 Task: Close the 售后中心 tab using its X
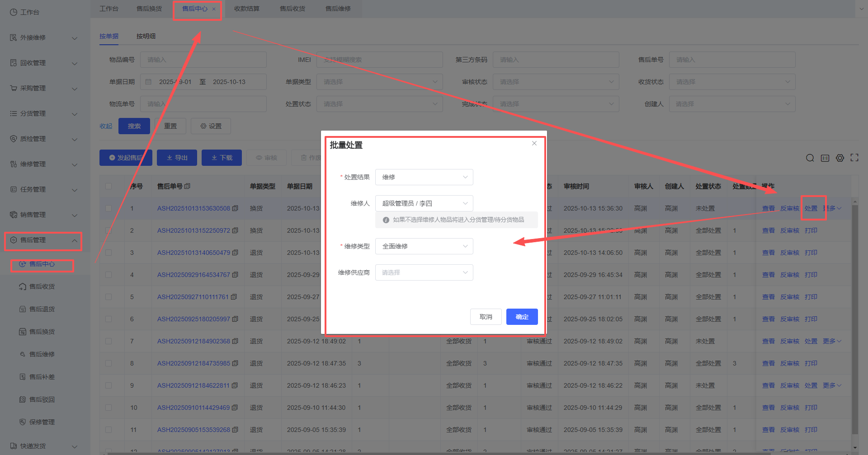[x=214, y=9]
